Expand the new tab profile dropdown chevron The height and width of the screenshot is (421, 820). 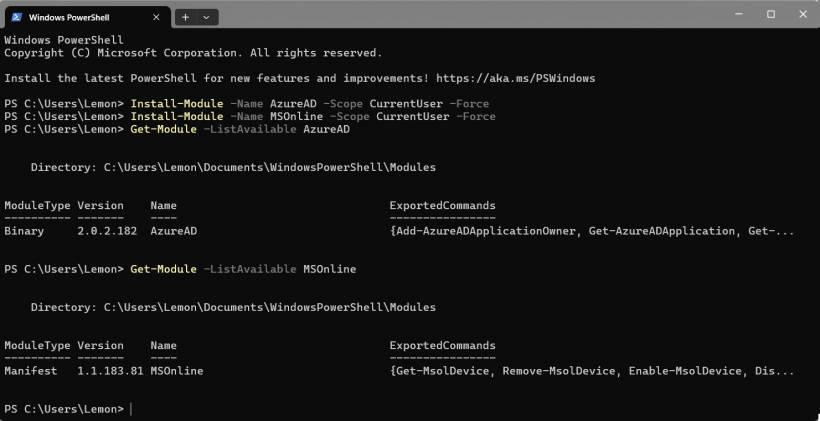click(x=207, y=17)
